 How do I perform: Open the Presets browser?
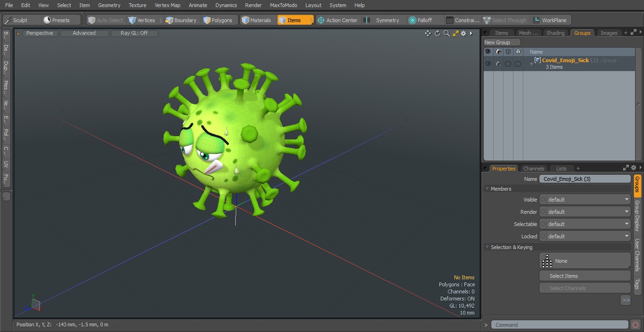tap(61, 20)
